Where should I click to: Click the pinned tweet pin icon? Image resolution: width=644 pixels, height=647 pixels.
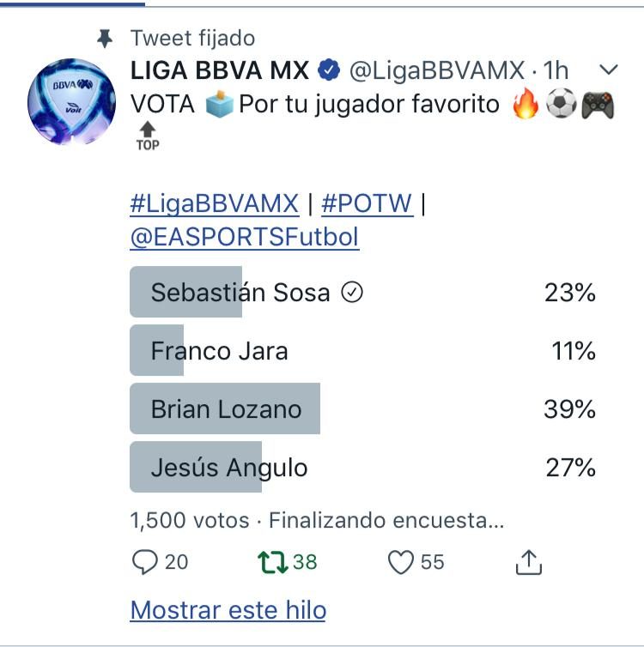pyautogui.click(x=105, y=39)
